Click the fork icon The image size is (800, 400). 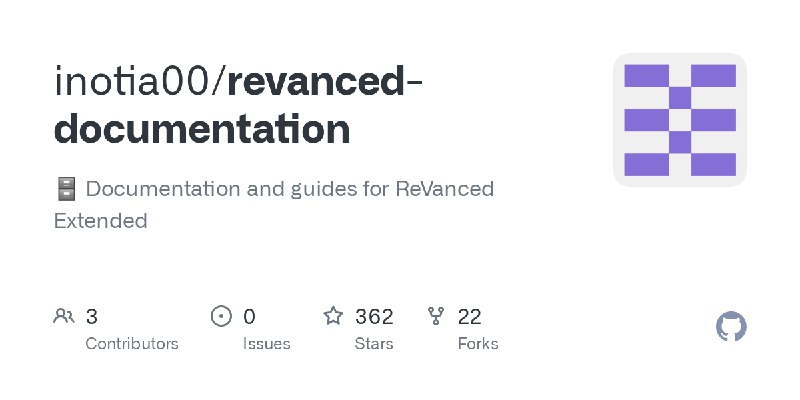click(x=436, y=316)
